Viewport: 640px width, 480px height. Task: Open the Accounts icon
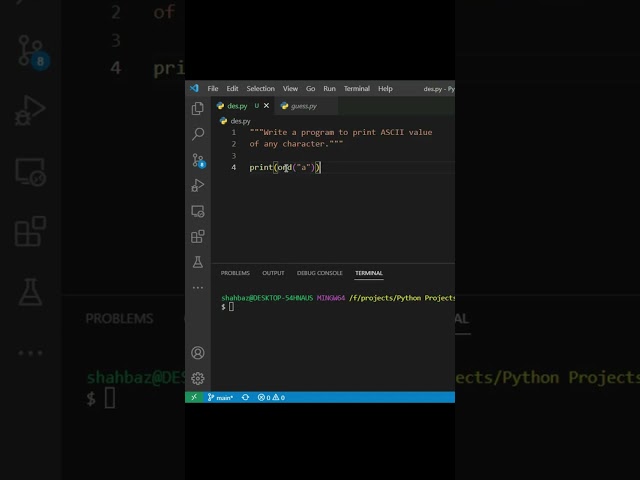click(x=198, y=353)
